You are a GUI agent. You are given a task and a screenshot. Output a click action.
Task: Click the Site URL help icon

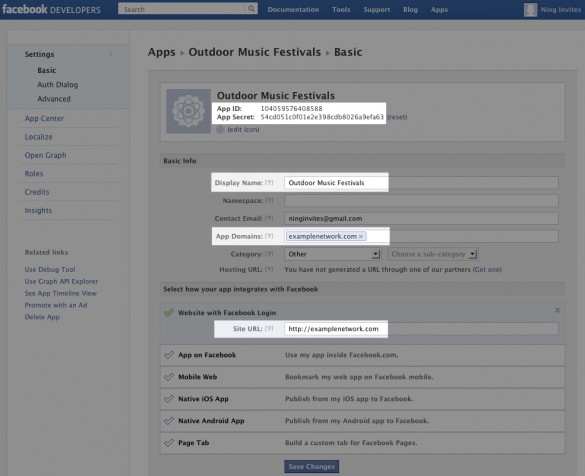click(x=269, y=329)
